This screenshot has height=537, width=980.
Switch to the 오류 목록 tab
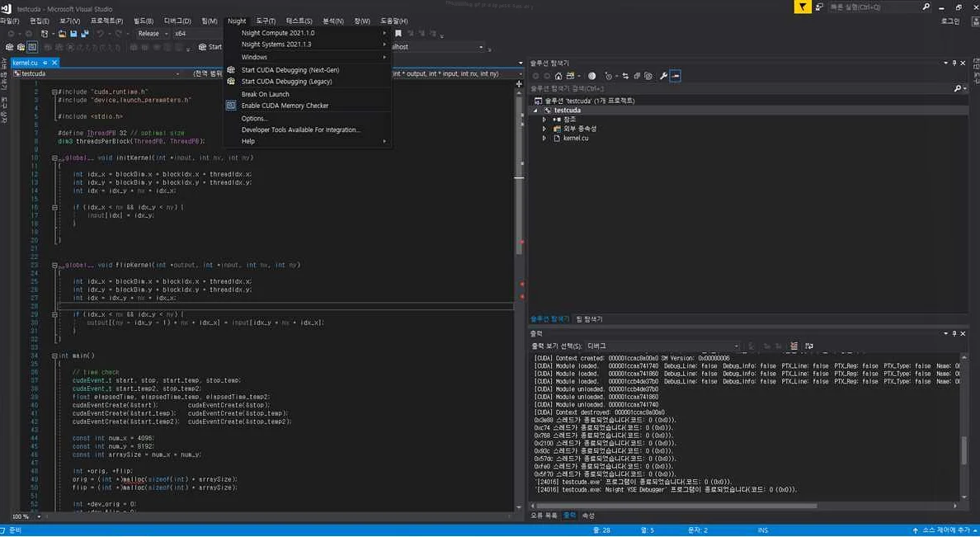click(x=542, y=516)
